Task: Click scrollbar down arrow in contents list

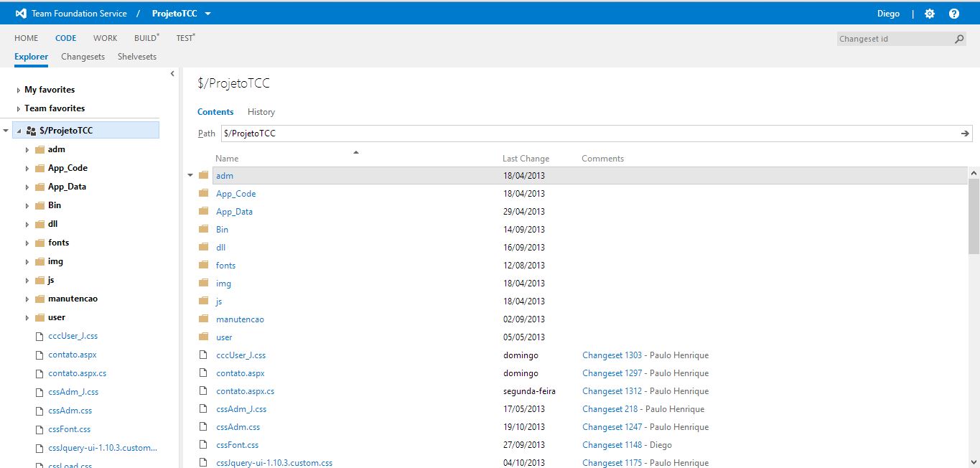Action: pos(974,462)
